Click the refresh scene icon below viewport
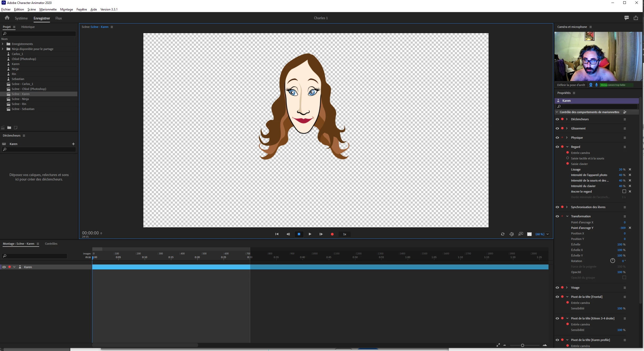The height and width of the screenshot is (351, 644). 502,234
